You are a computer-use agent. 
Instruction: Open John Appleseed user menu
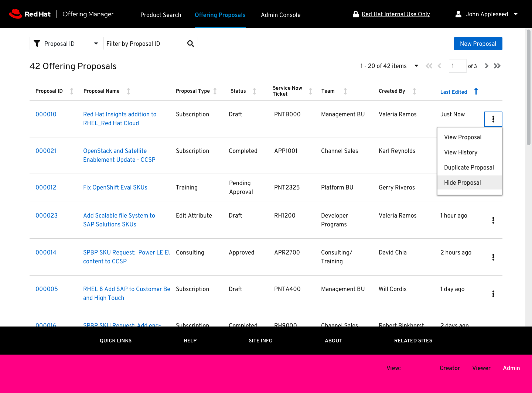(487, 14)
